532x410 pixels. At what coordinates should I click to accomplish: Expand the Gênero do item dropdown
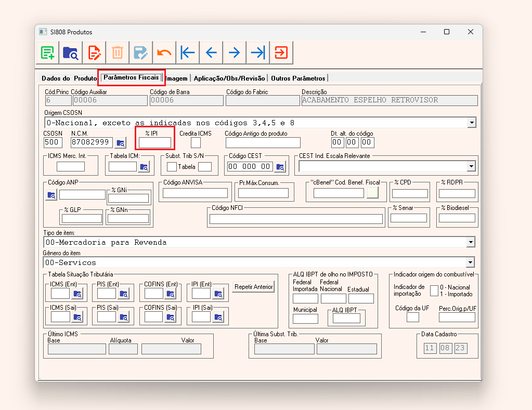point(470,262)
